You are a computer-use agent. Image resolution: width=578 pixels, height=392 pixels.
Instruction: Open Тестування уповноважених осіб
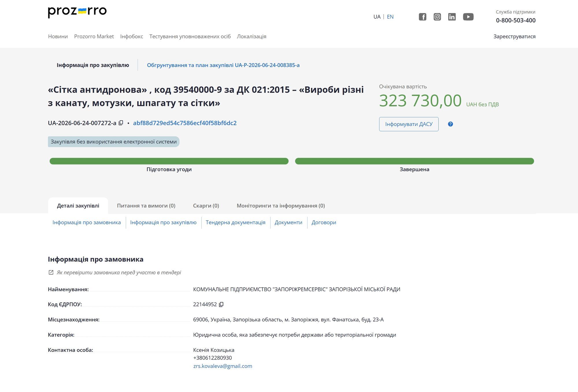[x=190, y=36]
